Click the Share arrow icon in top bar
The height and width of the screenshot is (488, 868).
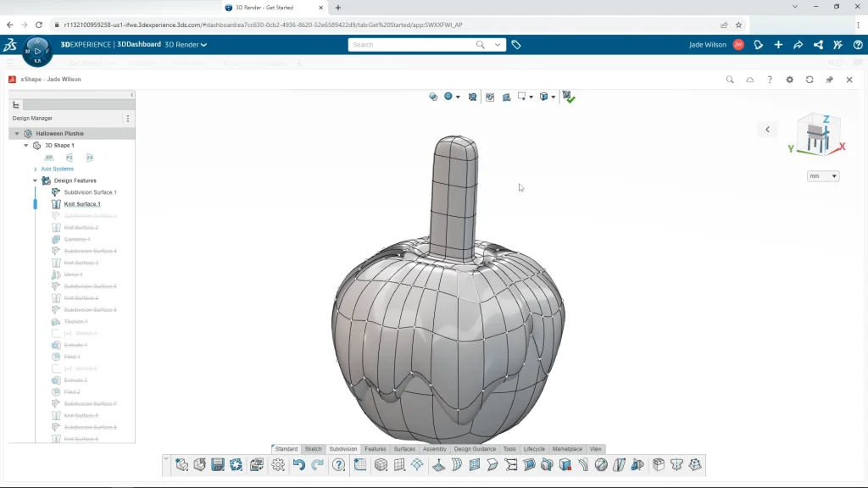798,45
